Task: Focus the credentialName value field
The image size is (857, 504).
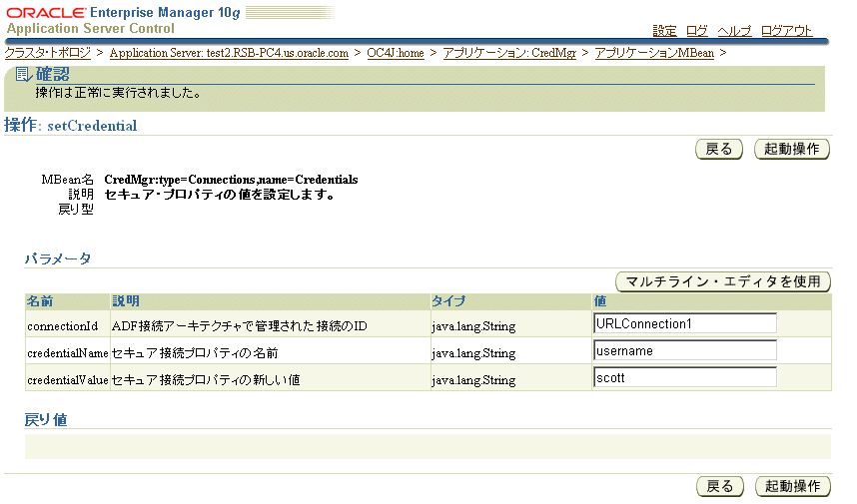Action: (x=685, y=350)
